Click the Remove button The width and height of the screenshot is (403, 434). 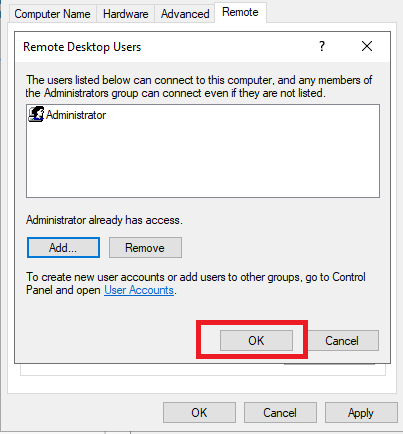tap(145, 248)
